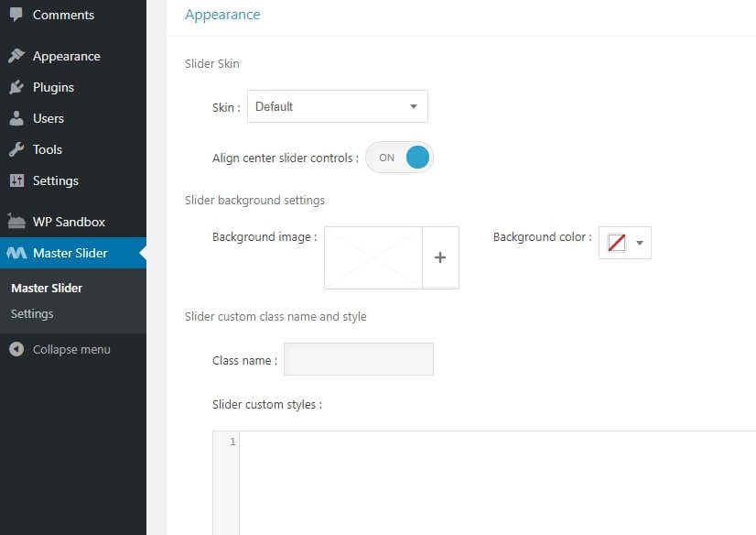756x535 pixels.
Task: Click the Settings sliders icon in sidebar
Action: click(x=16, y=180)
